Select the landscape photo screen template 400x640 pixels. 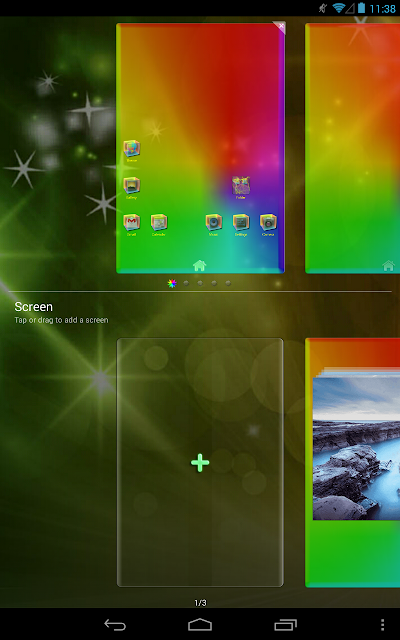353,462
